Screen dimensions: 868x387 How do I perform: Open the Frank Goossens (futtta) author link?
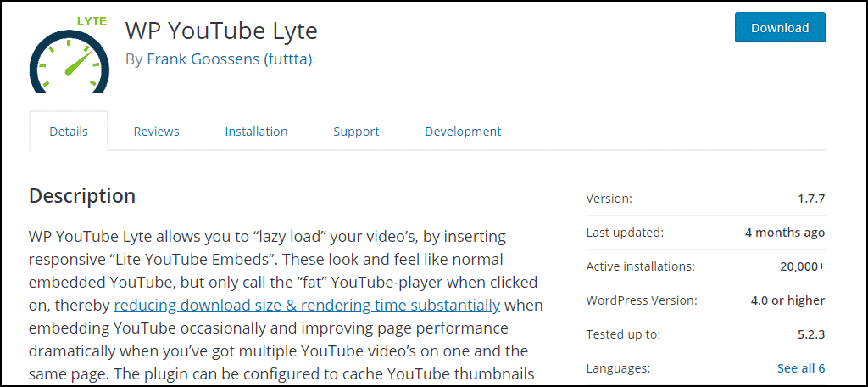click(229, 59)
